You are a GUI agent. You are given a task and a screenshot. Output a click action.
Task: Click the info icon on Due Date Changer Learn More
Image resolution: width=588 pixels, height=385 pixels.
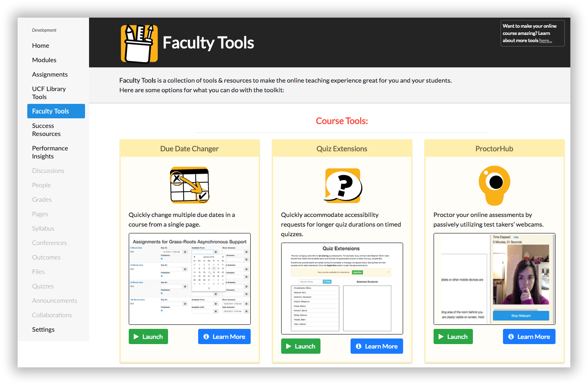[x=206, y=337]
